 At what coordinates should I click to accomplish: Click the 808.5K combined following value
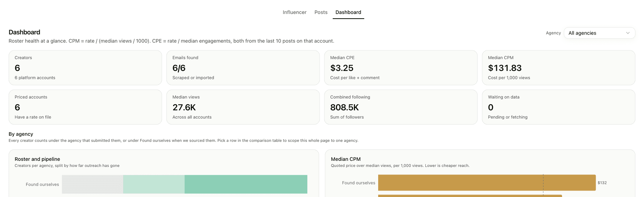(344, 107)
